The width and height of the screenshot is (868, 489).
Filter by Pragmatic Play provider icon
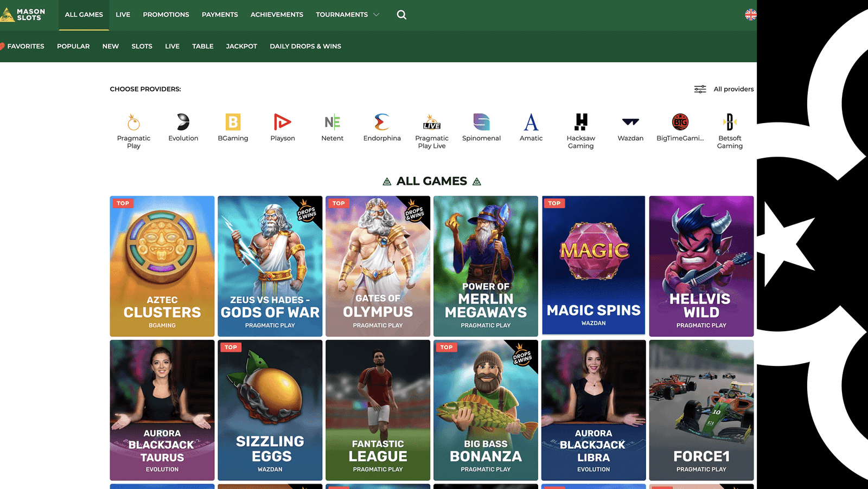[133, 123]
